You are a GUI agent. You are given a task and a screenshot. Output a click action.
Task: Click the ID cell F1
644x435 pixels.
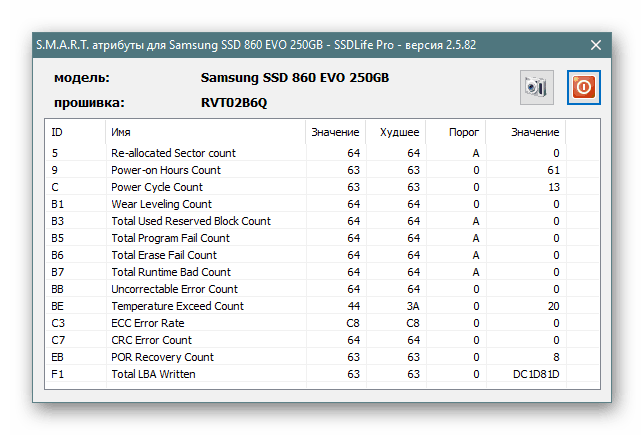[57, 374]
